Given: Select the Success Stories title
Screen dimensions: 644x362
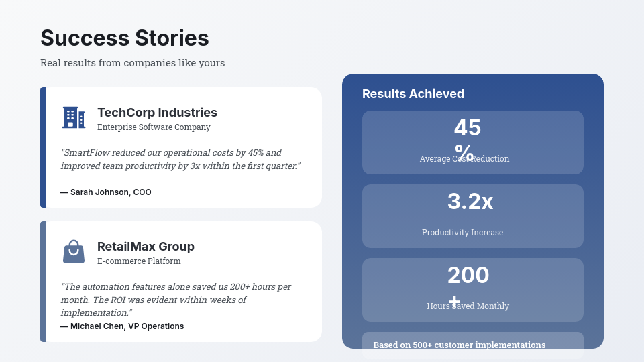Looking at the screenshot, I should 125,38.
